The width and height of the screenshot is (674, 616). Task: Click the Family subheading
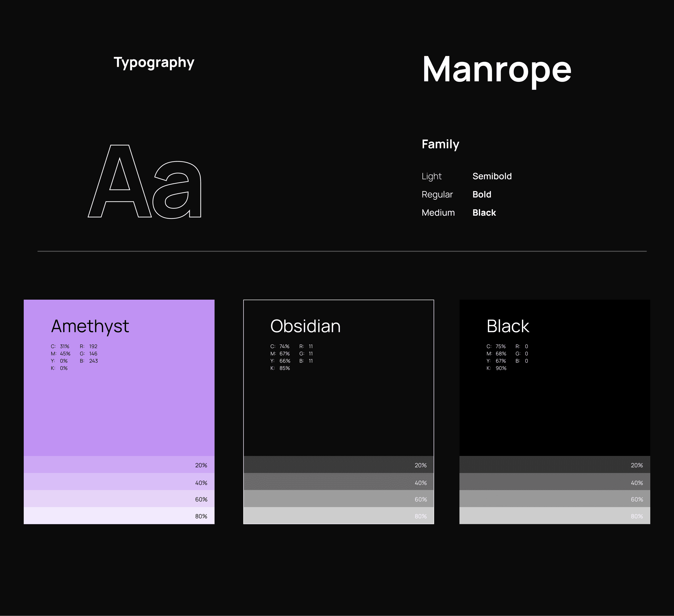(x=440, y=145)
